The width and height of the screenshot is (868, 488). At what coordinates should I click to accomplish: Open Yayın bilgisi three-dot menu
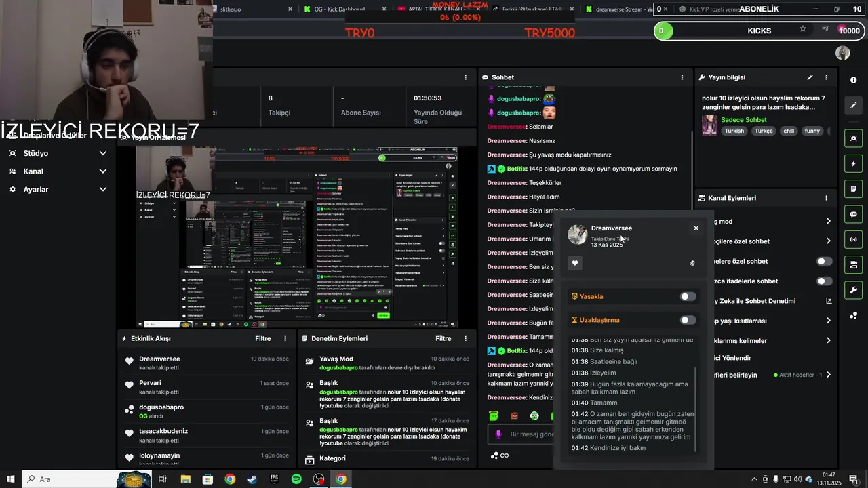point(826,77)
